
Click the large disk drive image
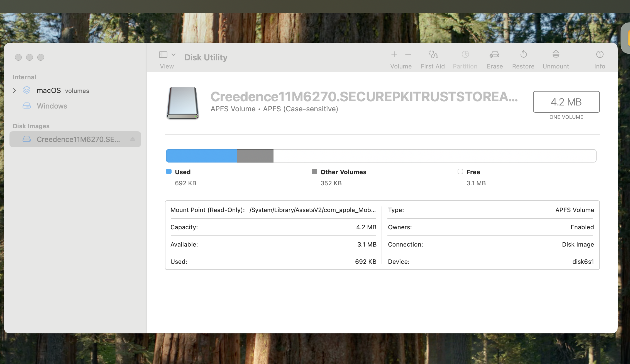pyautogui.click(x=183, y=103)
